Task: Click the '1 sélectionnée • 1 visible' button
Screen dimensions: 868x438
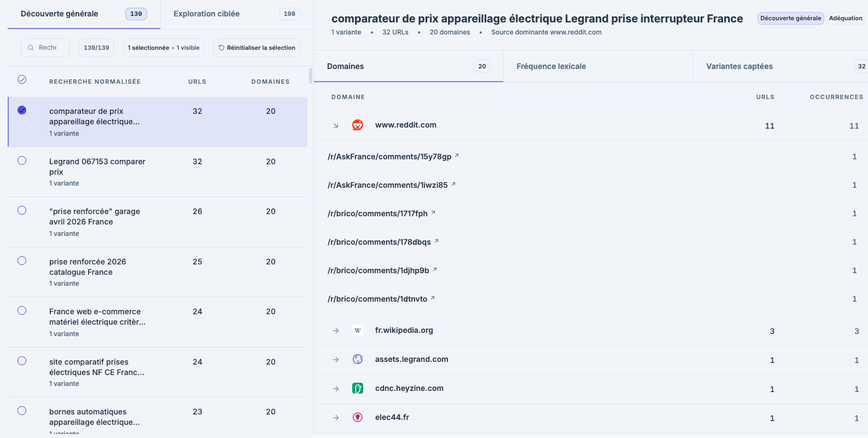Action: 164,48
